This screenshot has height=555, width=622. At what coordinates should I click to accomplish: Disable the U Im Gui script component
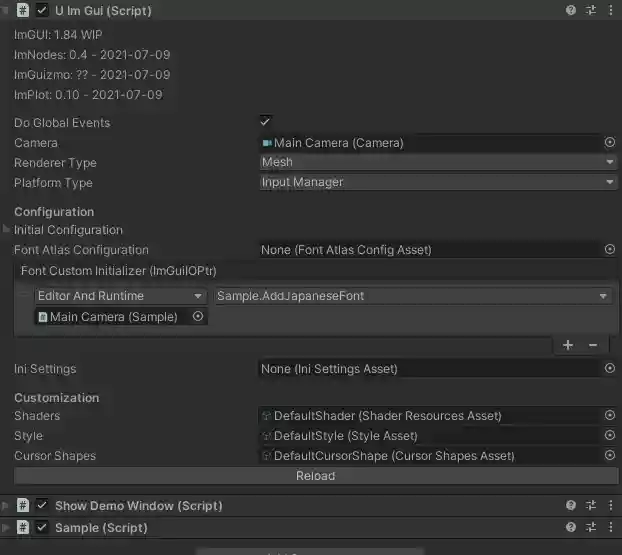pyautogui.click(x=42, y=10)
